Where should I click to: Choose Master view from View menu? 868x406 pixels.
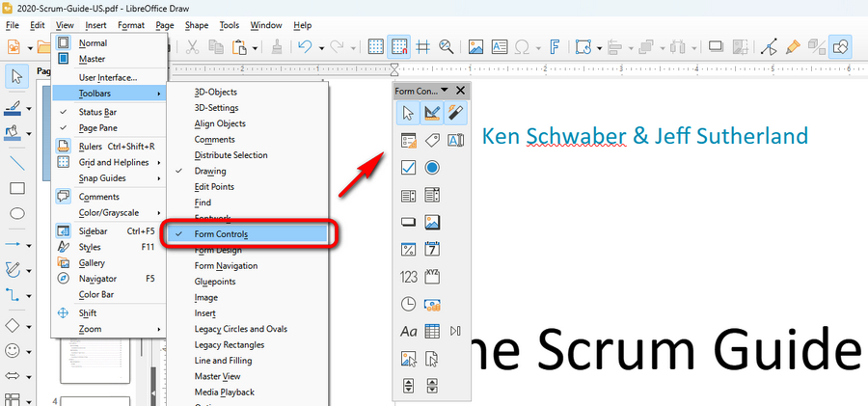coord(93,59)
